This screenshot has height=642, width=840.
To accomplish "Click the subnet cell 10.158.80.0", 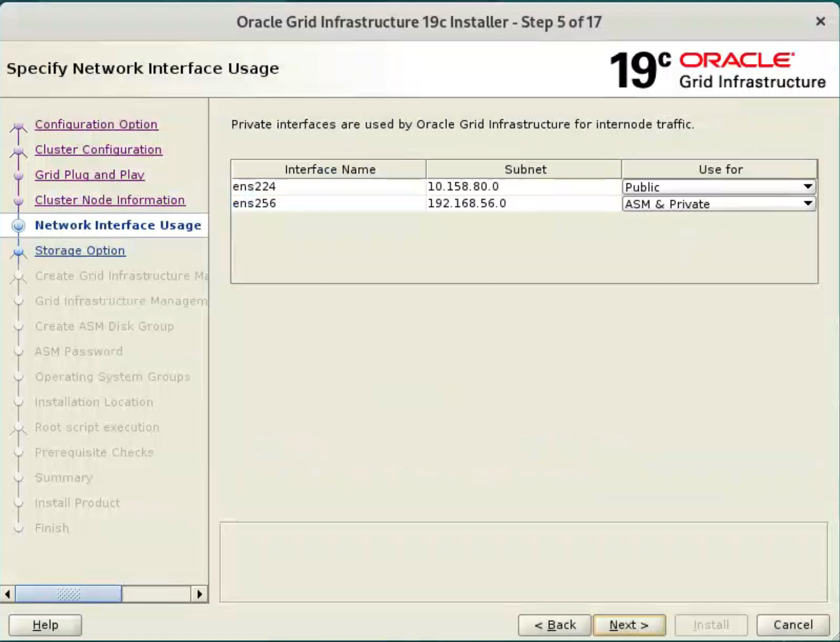I will 523,187.
